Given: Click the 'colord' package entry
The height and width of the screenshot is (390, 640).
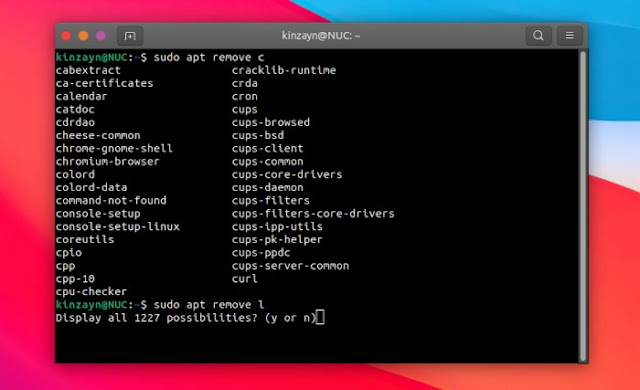Looking at the screenshot, I should tap(75, 175).
